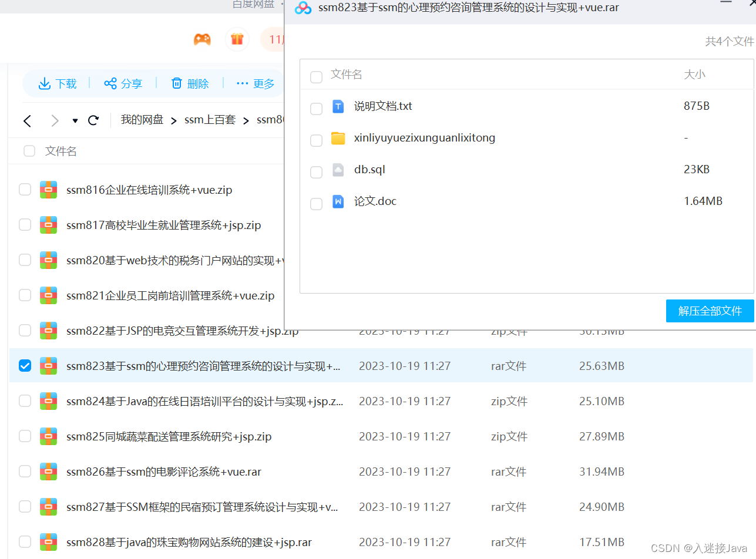Open the 更多 more options menu

[255, 84]
